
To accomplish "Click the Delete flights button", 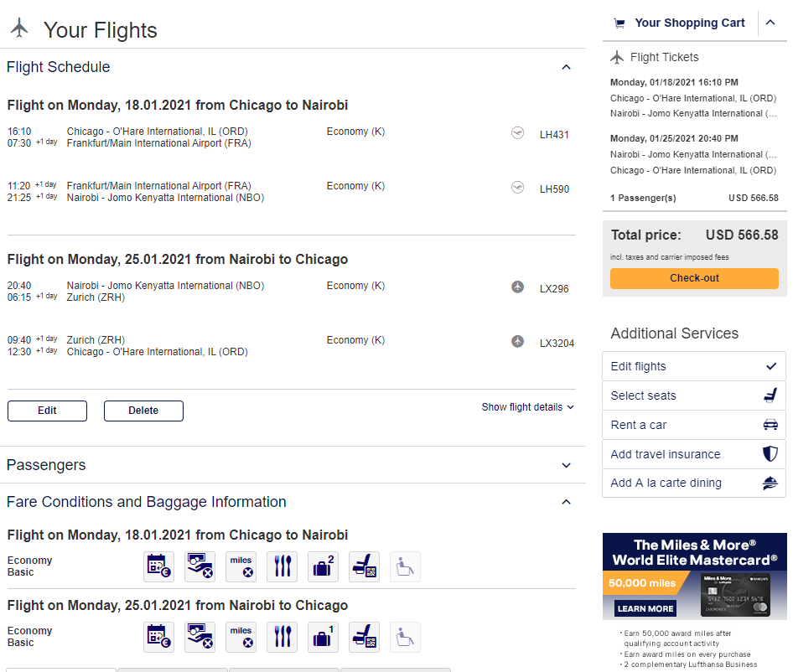I will click(x=143, y=411).
